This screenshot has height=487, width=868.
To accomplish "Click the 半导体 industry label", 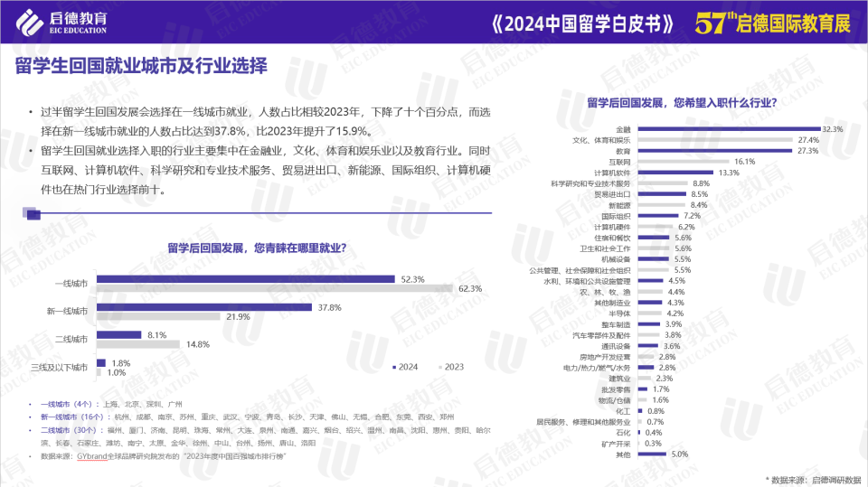I will point(619,314).
